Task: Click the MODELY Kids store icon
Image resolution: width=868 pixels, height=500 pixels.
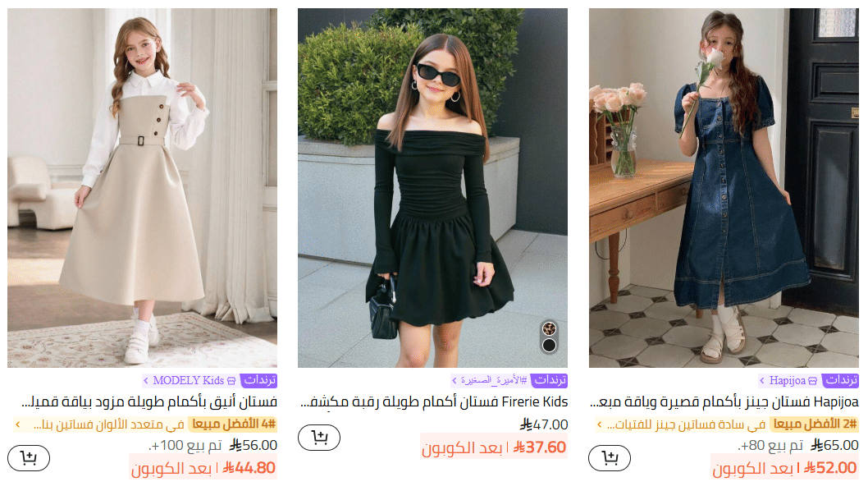Action: [x=231, y=381]
